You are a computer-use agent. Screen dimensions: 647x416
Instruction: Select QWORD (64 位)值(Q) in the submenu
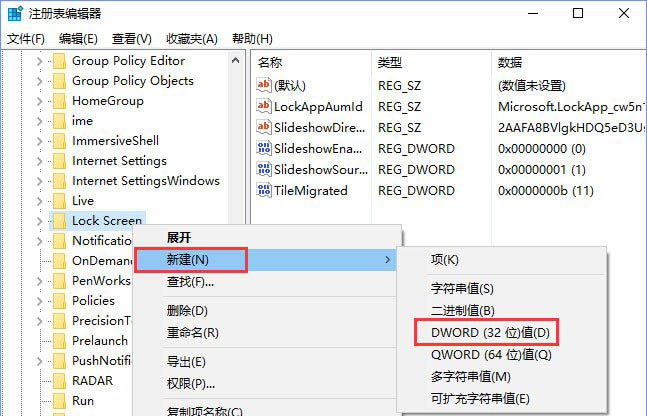[502, 355]
